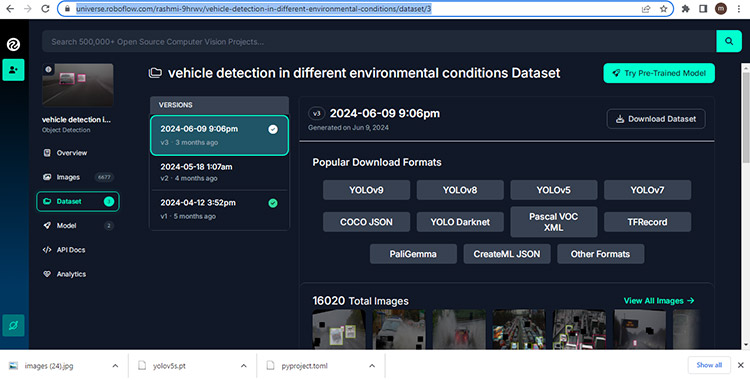The width and height of the screenshot is (750, 380).
Task: Choose the PaliGemma format
Action: (x=413, y=254)
